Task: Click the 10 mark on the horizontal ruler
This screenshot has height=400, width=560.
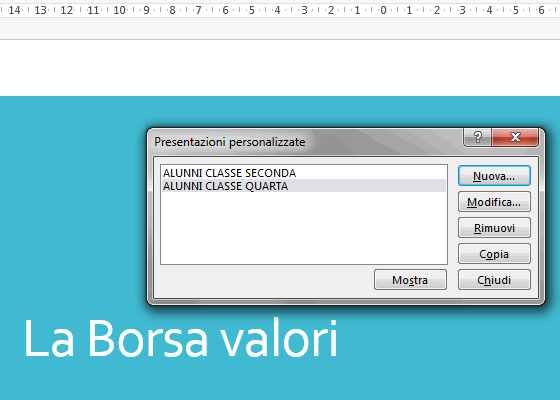Action: coord(119,10)
